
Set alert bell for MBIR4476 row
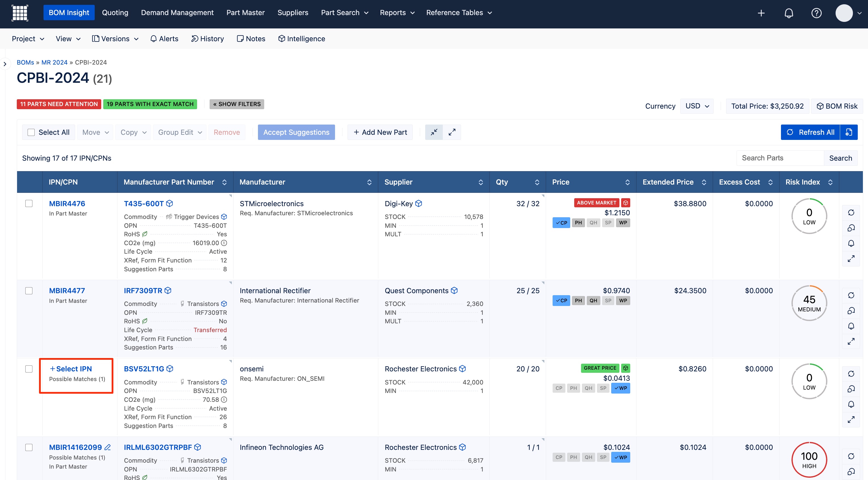pyautogui.click(x=851, y=243)
